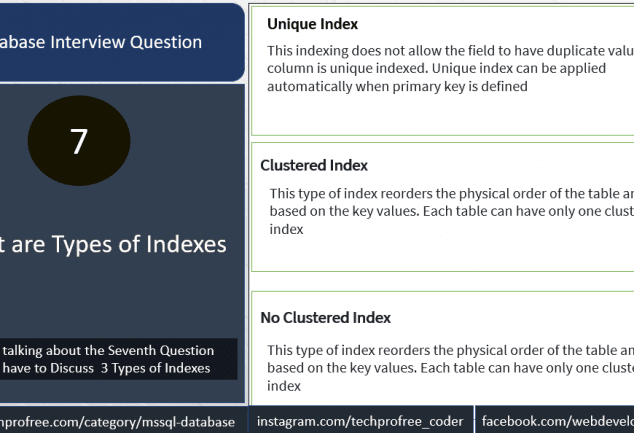This screenshot has width=634, height=433.
Task: Click the No Clustered Index description paragraph
Action: point(450,368)
